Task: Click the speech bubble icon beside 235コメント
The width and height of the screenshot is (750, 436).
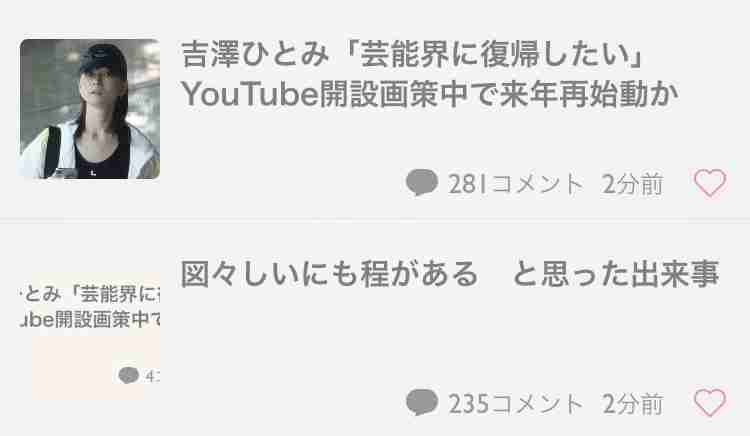Action: (422, 402)
